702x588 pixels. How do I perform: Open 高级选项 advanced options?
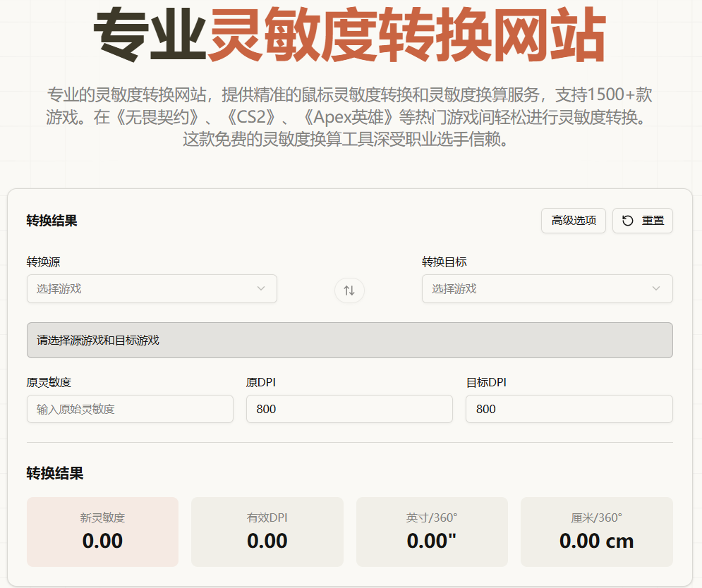click(x=574, y=221)
